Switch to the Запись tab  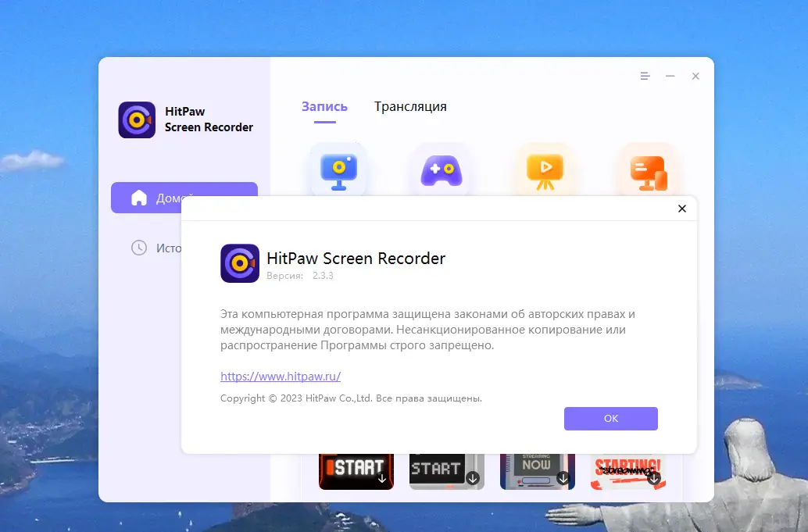tap(324, 105)
